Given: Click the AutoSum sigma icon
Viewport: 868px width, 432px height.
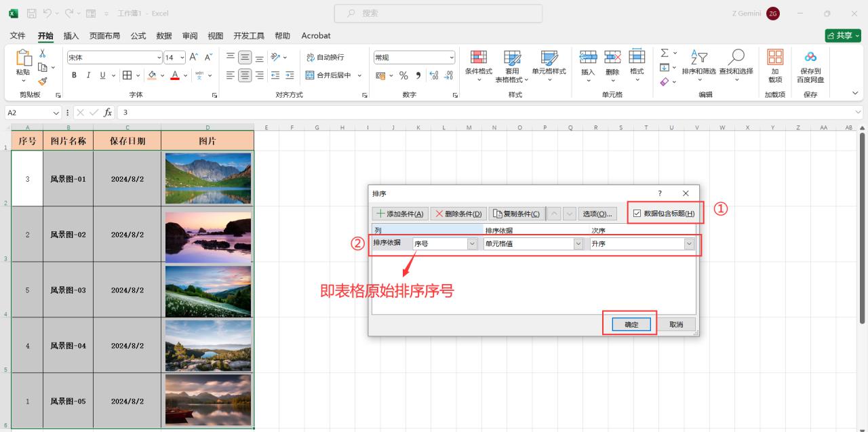Looking at the screenshot, I should pyautogui.click(x=665, y=53).
